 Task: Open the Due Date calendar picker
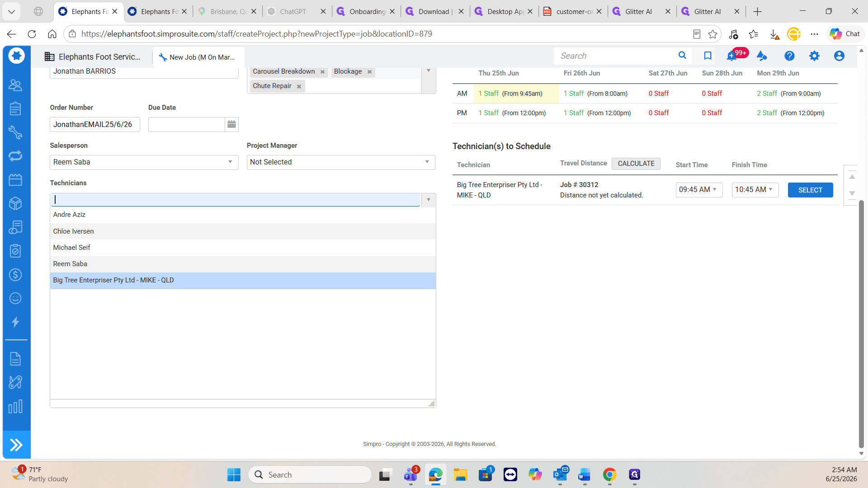tap(231, 124)
